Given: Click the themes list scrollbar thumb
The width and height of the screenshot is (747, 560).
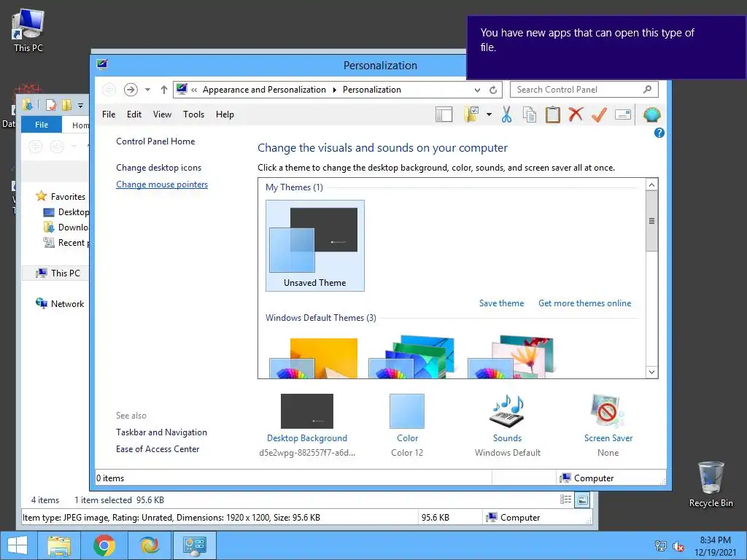Looking at the screenshot, I should coord(651,221).
